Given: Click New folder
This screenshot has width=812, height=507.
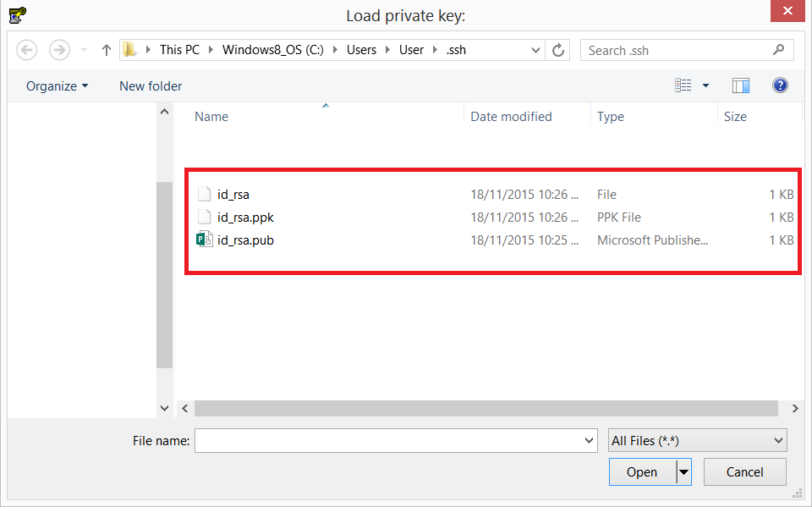Looking at the screenshot, I should pyautogui.click(x=151, y=86).
